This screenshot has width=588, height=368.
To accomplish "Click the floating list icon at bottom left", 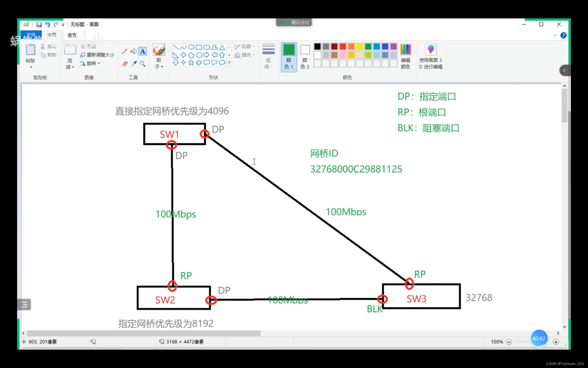I will click(24, 305).
